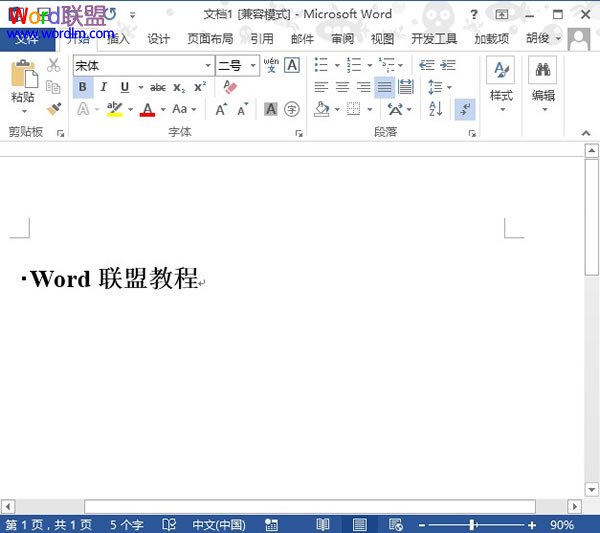
Task: Switch to Print Layout view in status bar
Action: [x=359, y=524]
